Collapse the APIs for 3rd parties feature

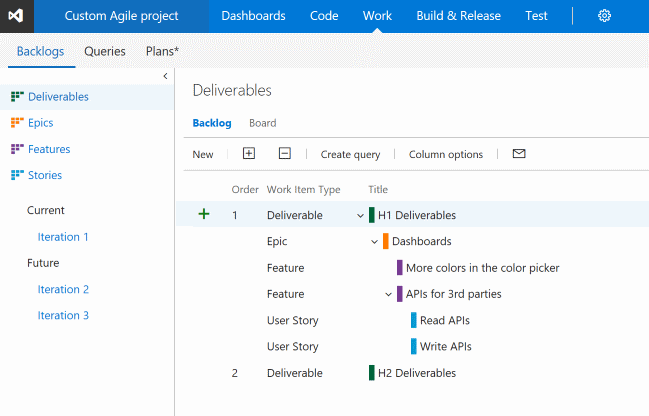(x=388, y=294)
